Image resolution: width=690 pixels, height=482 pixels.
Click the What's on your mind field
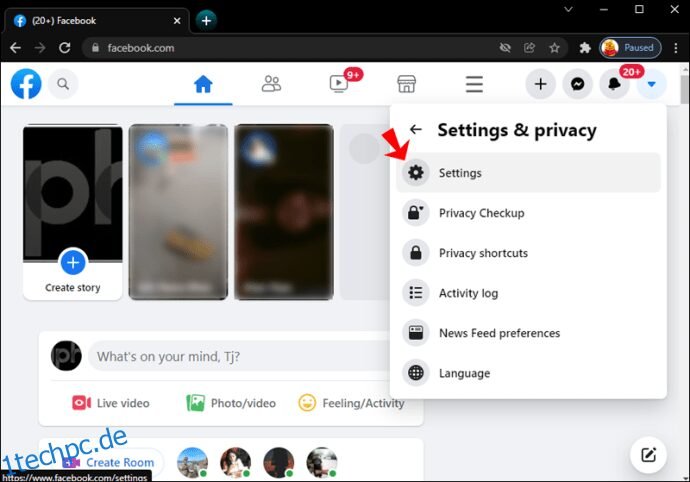[240, 356]
